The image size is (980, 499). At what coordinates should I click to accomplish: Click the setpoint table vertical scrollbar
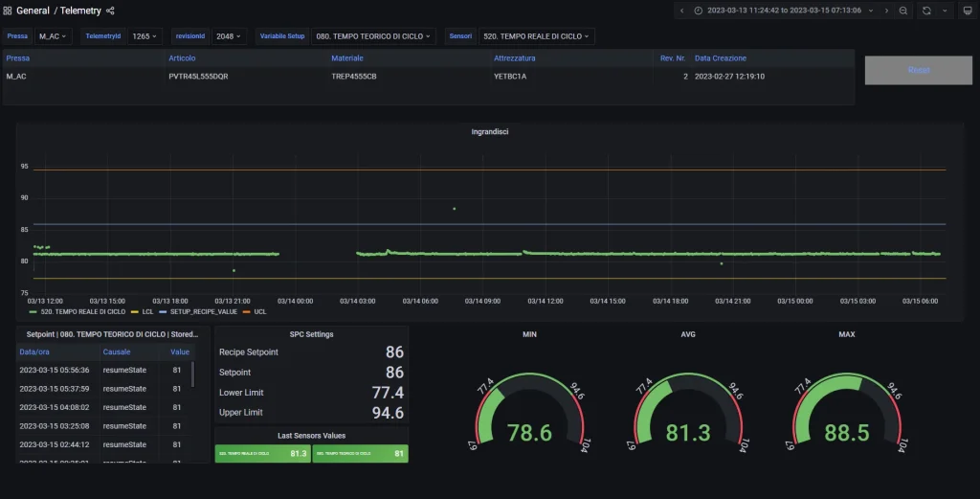[x=192, y=374]
